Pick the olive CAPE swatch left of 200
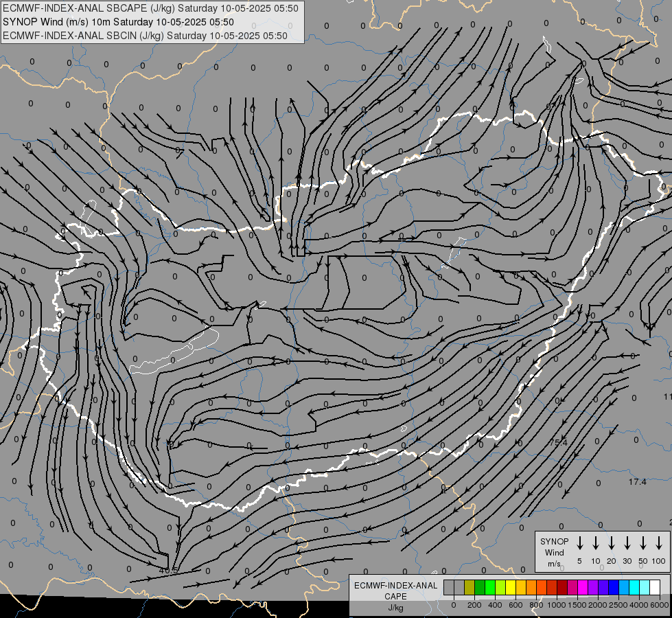 470,587
